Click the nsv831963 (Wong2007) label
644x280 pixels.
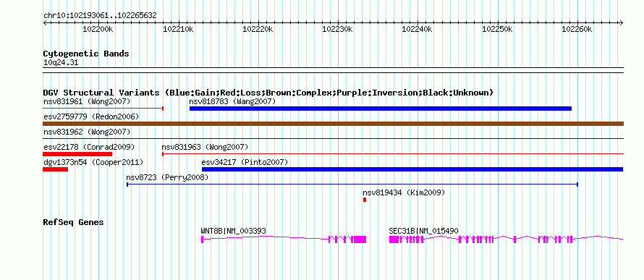[x=205, y=147]
